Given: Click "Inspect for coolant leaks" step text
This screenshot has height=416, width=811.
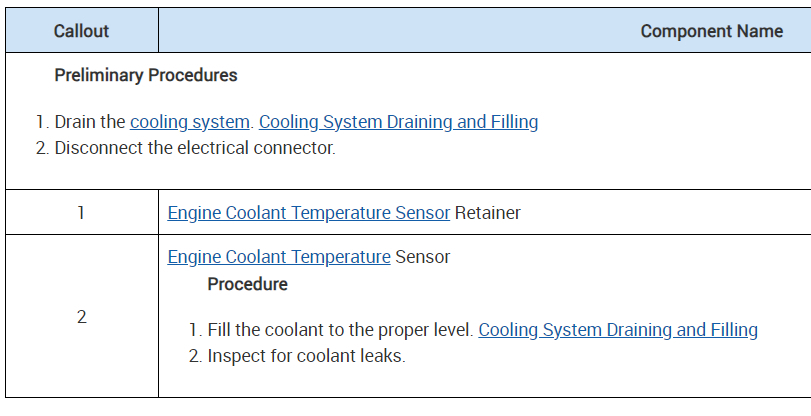Looking at the screenshot, I should click(x=306, y=356).
